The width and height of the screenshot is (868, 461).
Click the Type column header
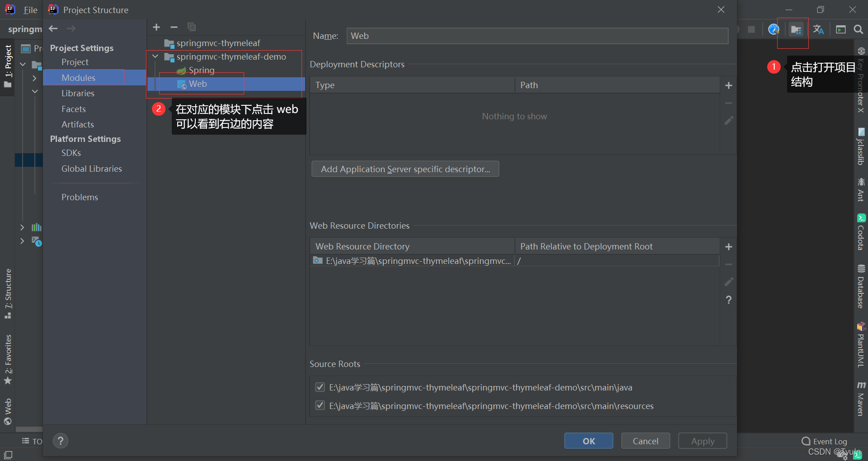[412, 85]
